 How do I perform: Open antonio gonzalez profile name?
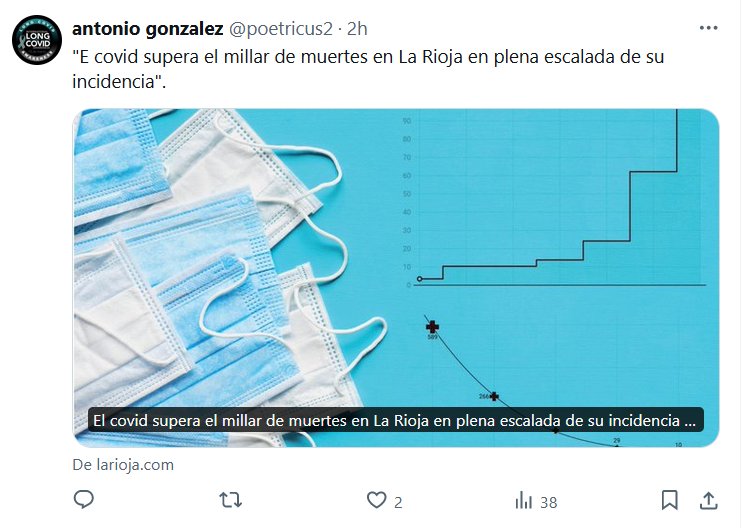point(147,29)
